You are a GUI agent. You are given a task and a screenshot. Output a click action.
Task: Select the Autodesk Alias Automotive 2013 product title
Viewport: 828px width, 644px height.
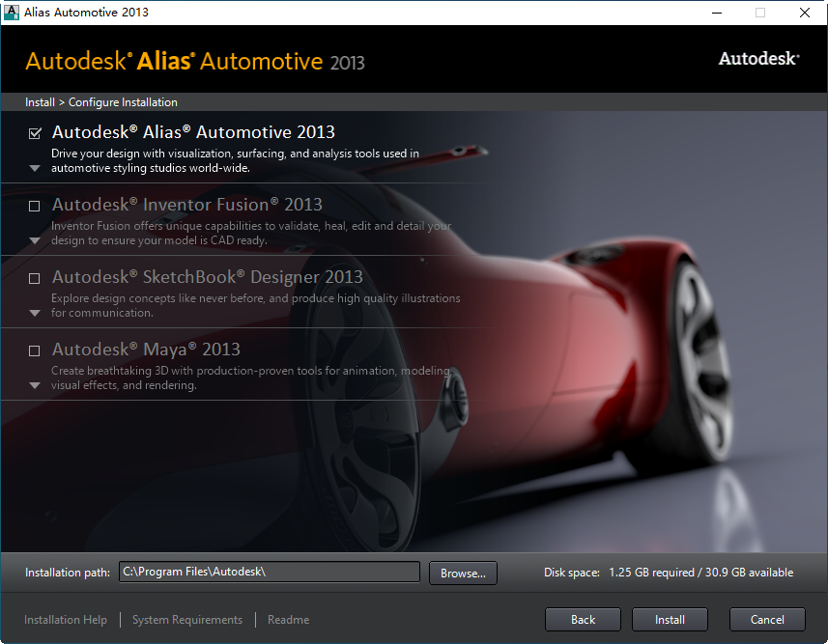(193, 132)
